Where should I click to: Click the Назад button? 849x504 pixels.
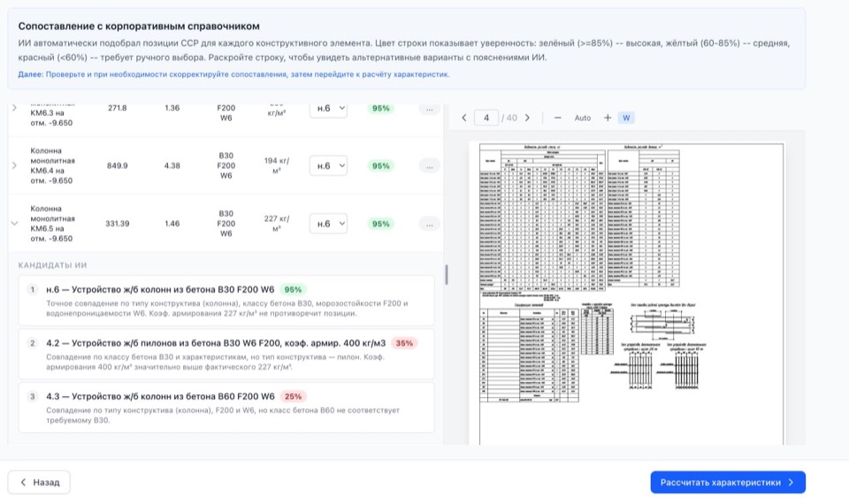[39, 482]
